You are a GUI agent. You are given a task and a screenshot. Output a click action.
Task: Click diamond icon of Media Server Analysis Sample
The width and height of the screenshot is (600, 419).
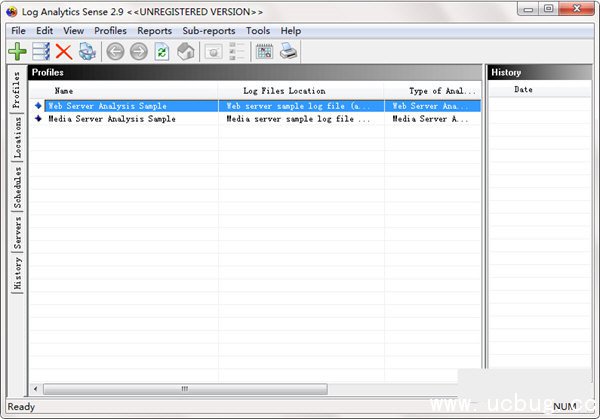pos(38,119)
